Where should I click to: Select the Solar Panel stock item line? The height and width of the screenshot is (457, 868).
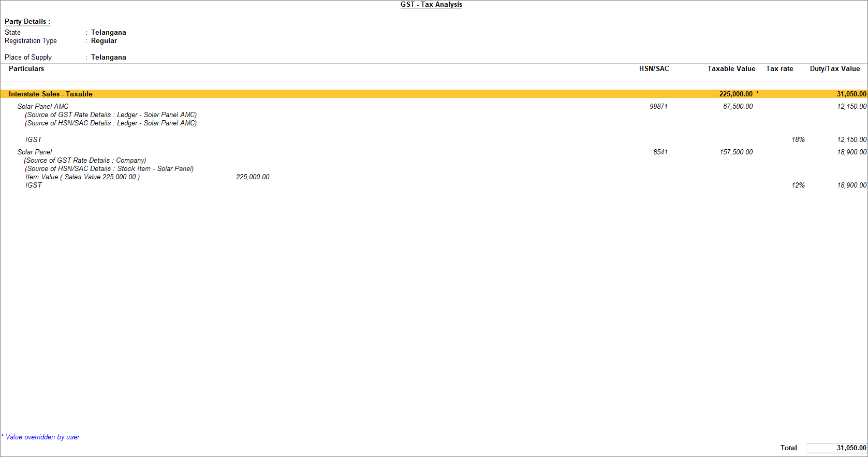click(35, 152)
